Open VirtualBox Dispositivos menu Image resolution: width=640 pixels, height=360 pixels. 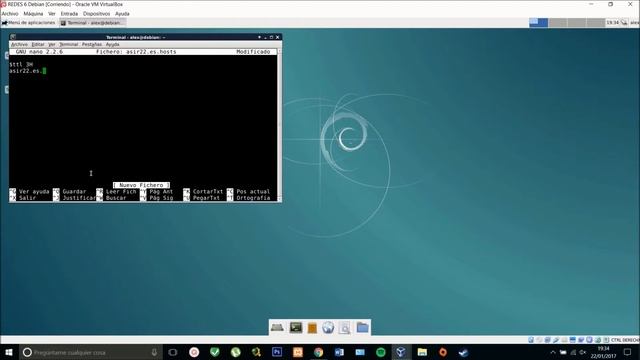pyautogui.click(x=96, y=13)
